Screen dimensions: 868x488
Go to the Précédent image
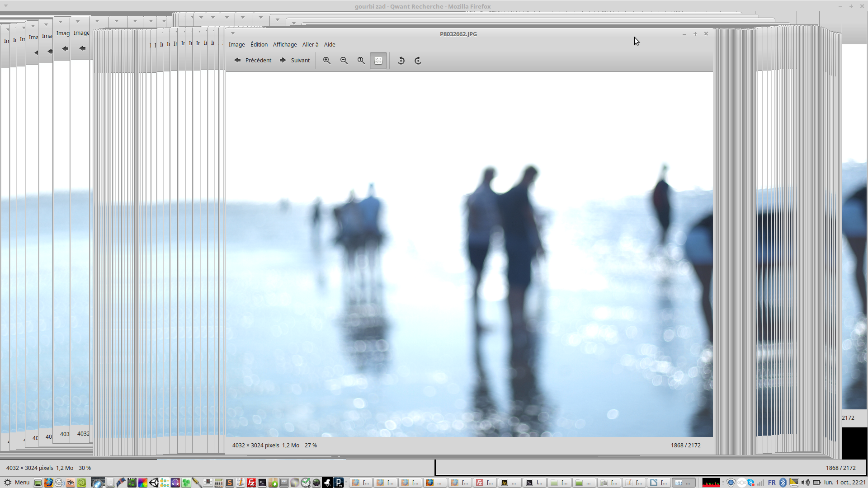coord(253,60)
